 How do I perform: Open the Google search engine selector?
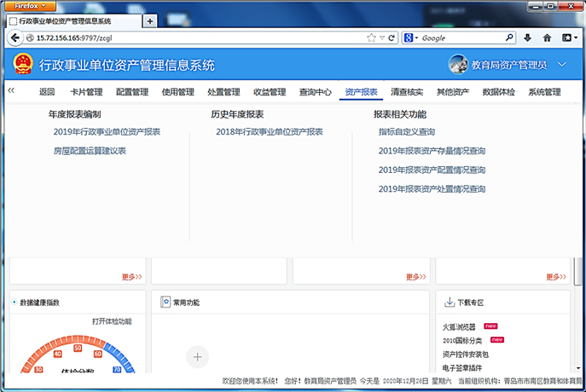(411, 37)
